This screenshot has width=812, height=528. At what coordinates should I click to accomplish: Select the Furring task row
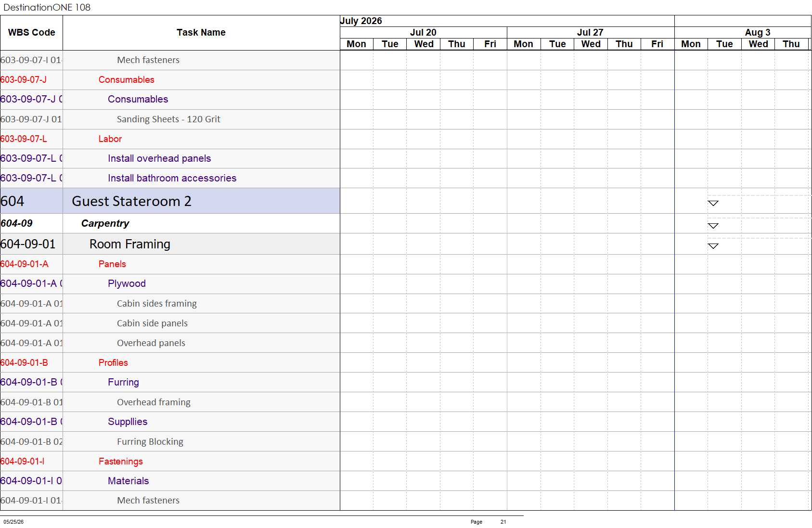pos(201,382)
